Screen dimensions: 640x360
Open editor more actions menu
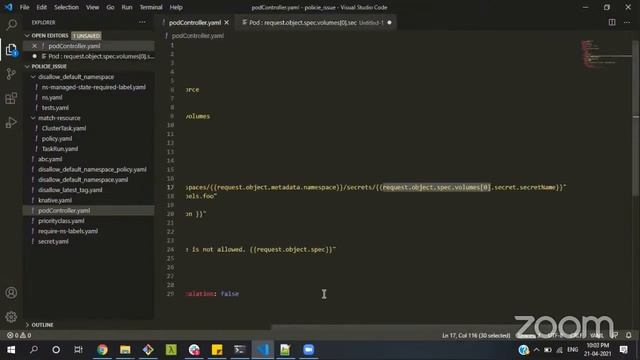click(627, 22)
